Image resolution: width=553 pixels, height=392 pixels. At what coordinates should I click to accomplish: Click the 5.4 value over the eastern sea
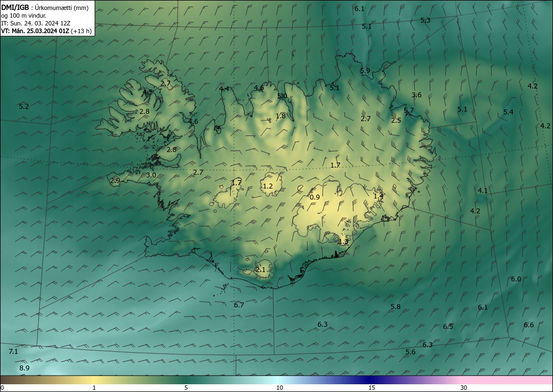[x=508, y=112]
